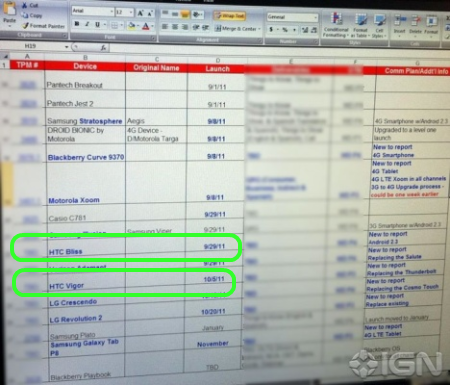
Task: Apply Percent Style format
Action: tap(285, 30)
